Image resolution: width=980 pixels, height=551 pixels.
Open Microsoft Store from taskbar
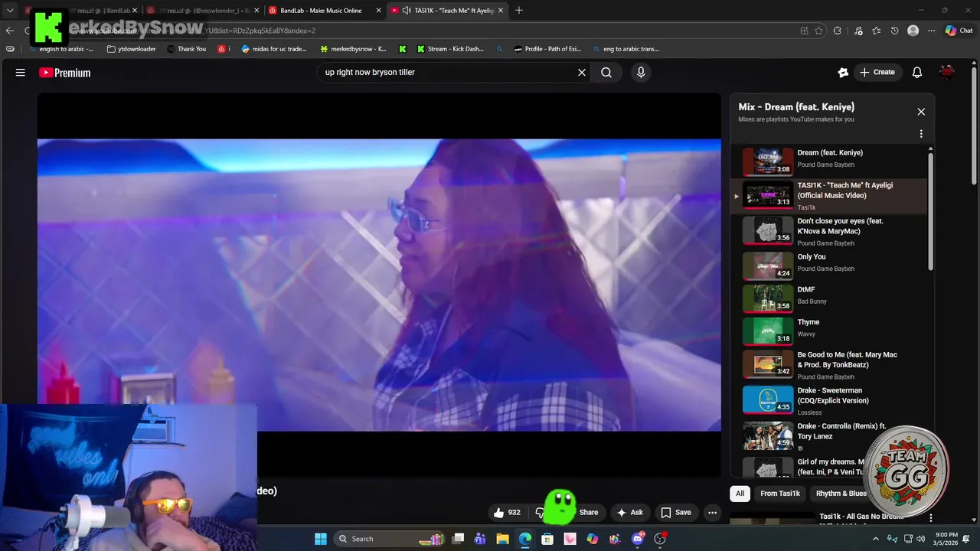pos(547,539)
